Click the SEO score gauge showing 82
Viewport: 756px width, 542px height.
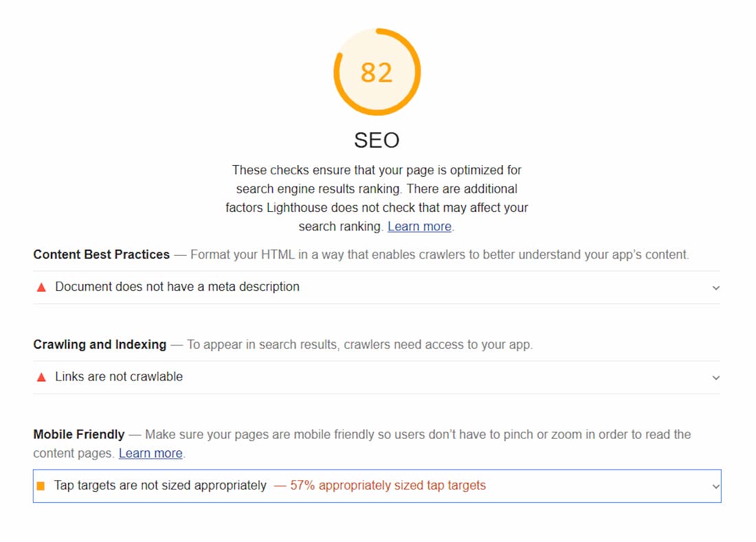377,72
